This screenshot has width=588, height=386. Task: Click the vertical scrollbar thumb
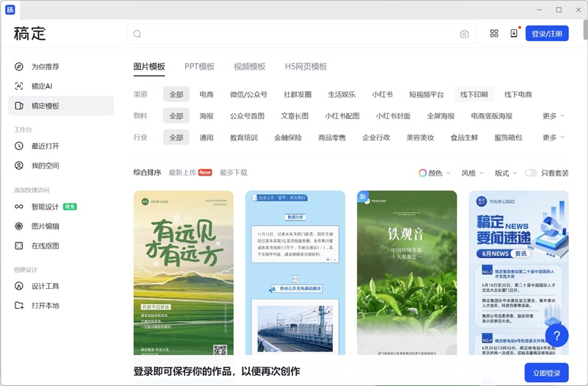click(x=585, y=29)
